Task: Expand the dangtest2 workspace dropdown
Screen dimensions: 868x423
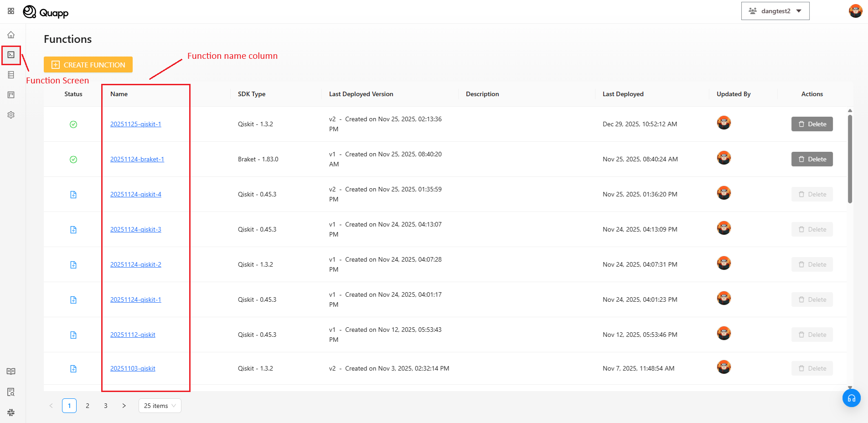Action: pyautogui.click(x=775, y=11)
